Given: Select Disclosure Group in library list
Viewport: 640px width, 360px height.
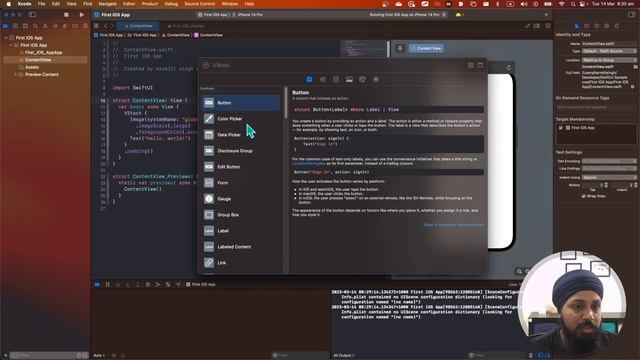Looking at the screenshot, I should tap(241, 151).
